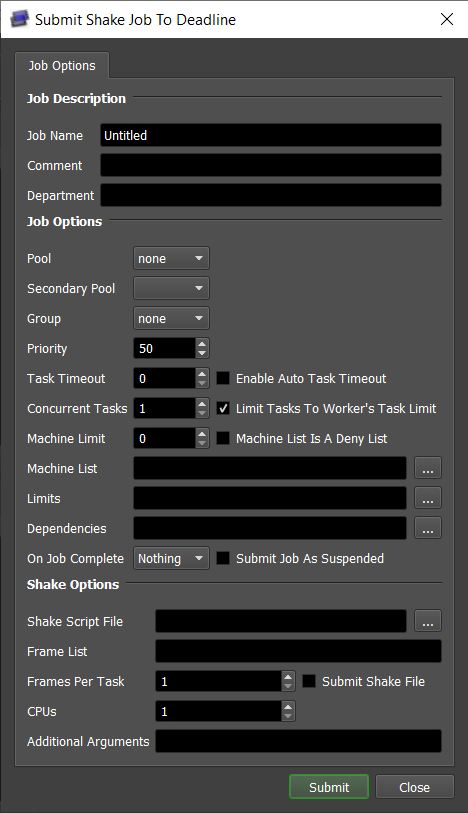Increase CPUs value with up arrow
This screenshot has height=813, width=468.
(288, 706)
